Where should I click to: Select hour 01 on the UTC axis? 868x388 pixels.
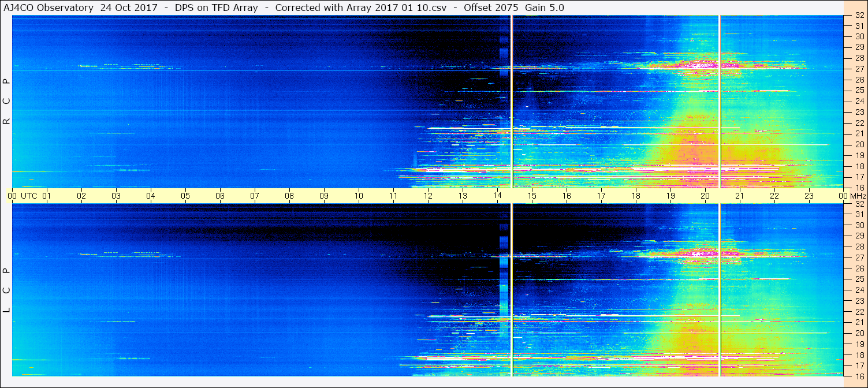point(47,196)
